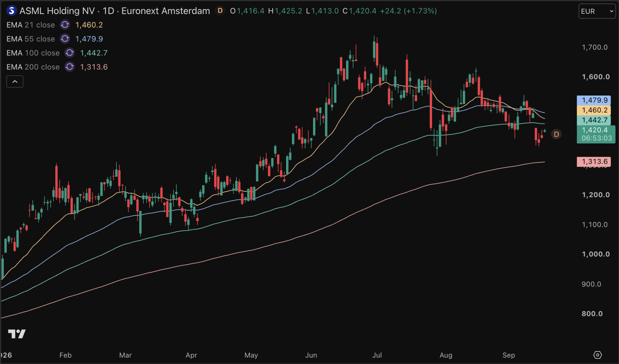
Task: Click the open price value 1,416.4
Action: click(250, 11)
